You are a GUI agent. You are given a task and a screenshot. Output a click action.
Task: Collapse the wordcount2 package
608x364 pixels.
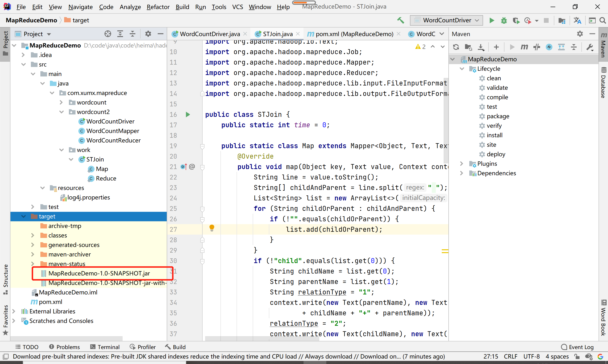point(61,112)
